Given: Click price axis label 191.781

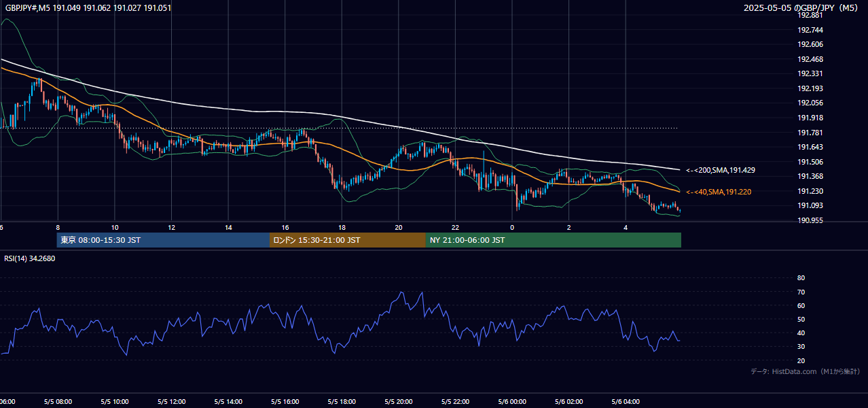Looking at the screenshot, I should pyautogui.click(x=811, y=133).
